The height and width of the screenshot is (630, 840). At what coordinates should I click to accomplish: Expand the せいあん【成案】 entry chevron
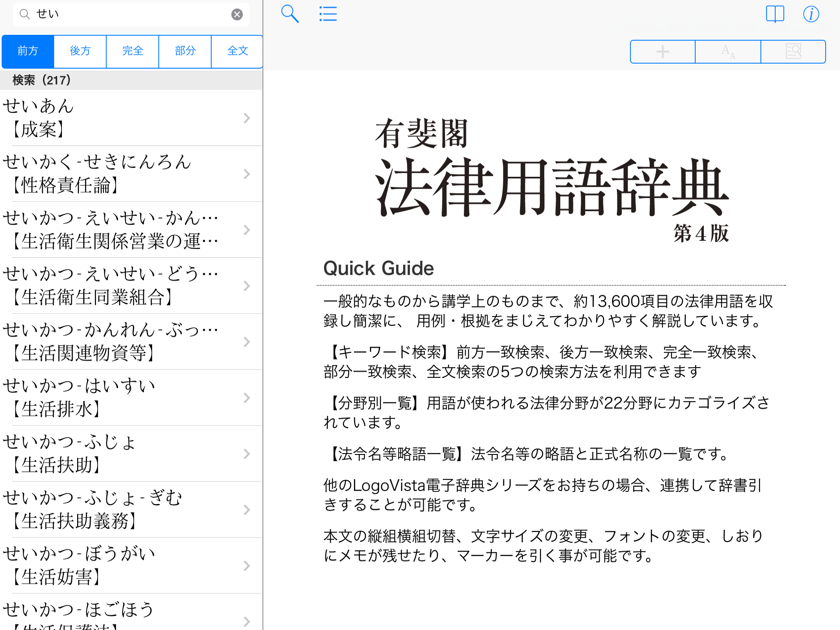coord(247,118)
